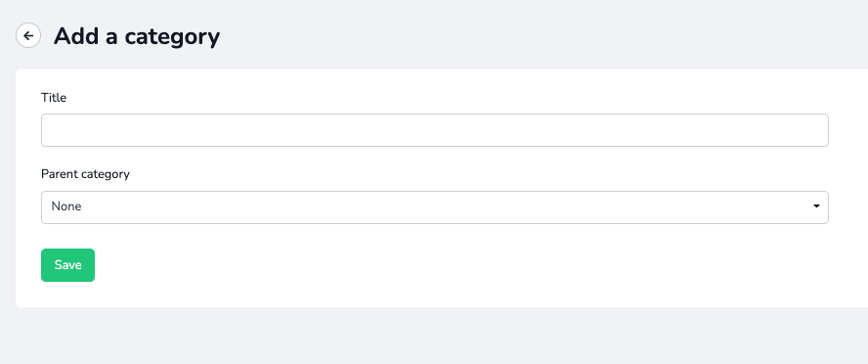Expand the parent category combo box
Image resolution: width=868 pixels, height=364 pixels.
pyautogui.click(x=435, y=207)
